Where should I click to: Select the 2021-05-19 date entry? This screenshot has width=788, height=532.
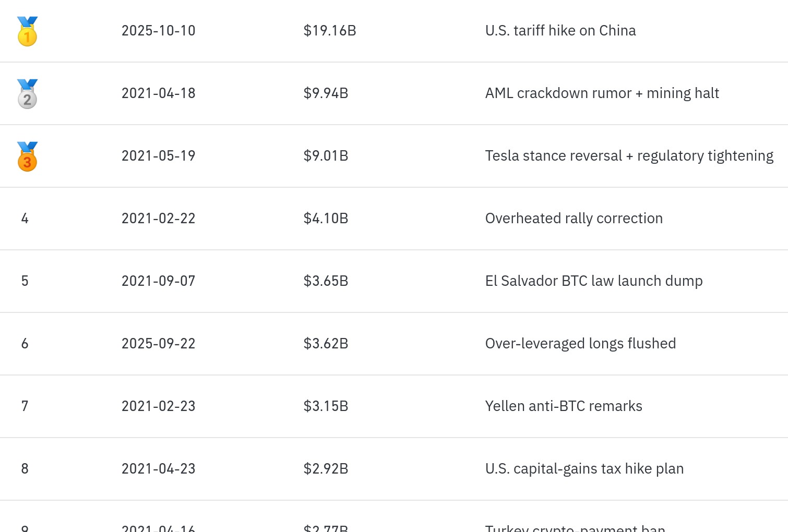click(x=158, y=156)
